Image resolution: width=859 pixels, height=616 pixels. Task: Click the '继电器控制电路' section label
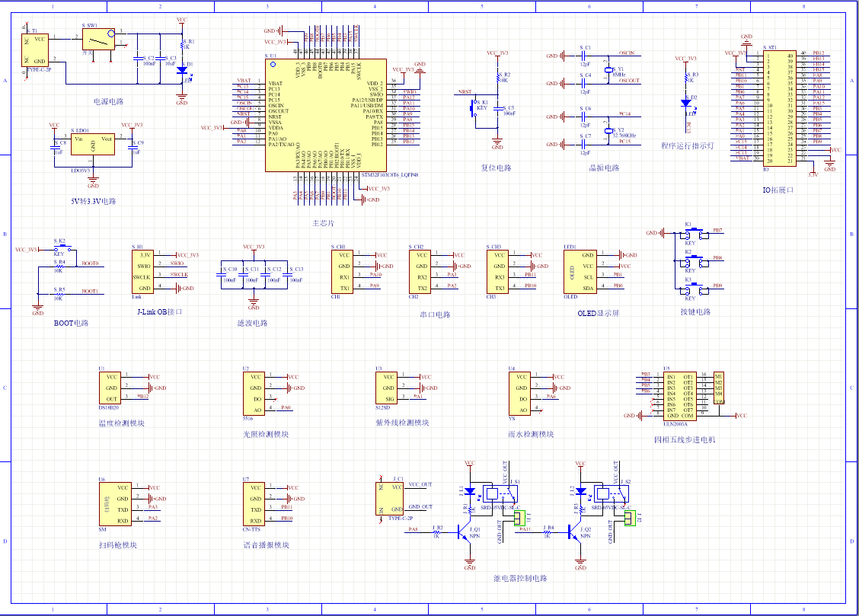(x=520, y=578)
